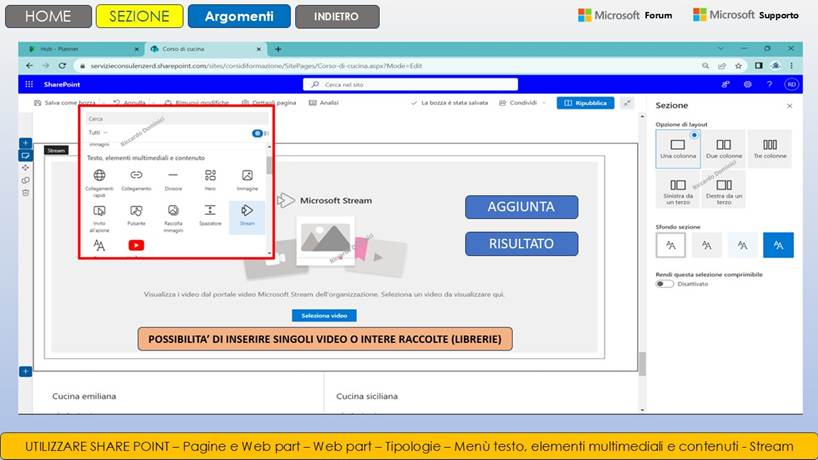Toggle the toolbox view switch
Viewport: 818px width, 460px height.
[257, 134]
